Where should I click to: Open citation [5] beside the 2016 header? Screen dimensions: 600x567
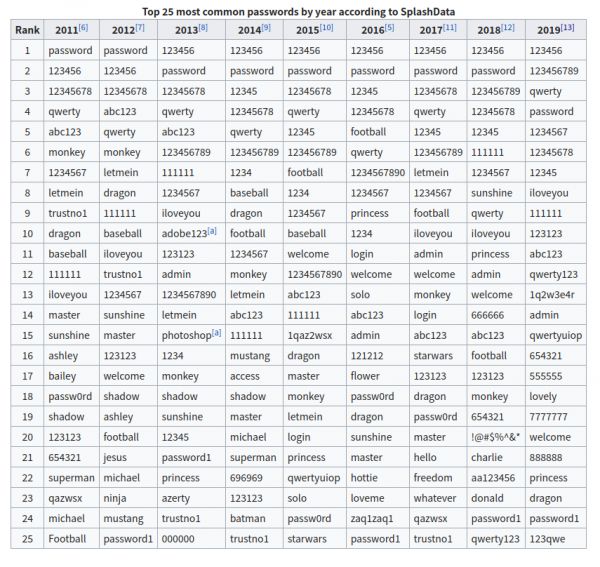click(x=389, y=27)
